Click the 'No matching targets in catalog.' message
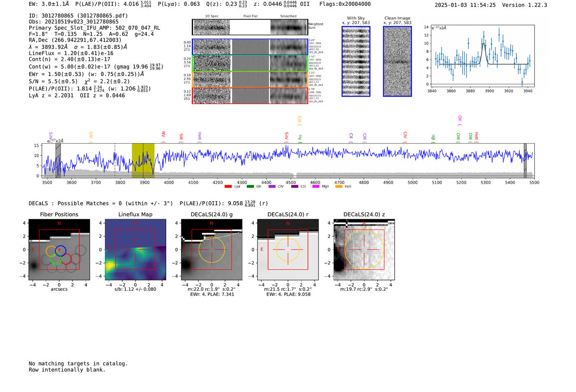 click(78, 364)
